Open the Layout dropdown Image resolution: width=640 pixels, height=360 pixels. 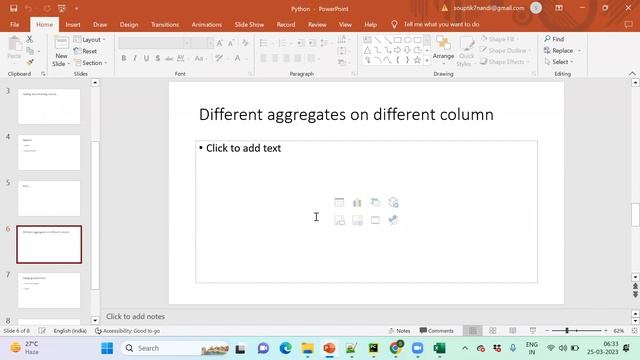(x=90, y=40)
